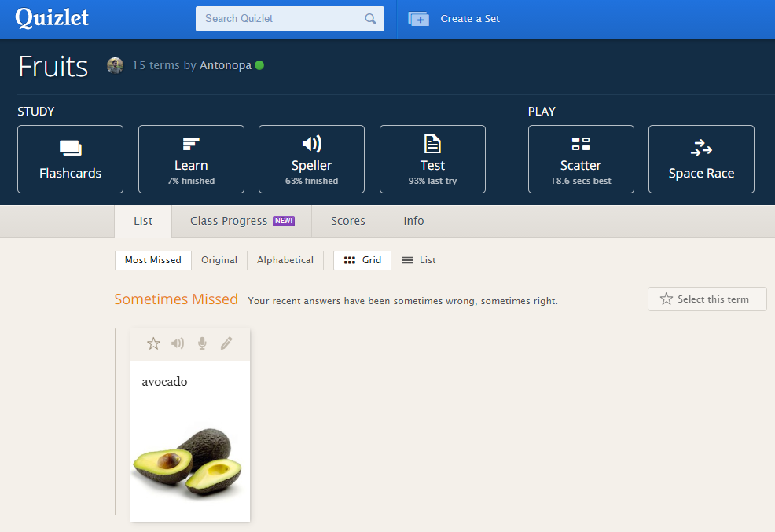
Task: Select the microphone icon on the avocado card
Action: (202, 343)
